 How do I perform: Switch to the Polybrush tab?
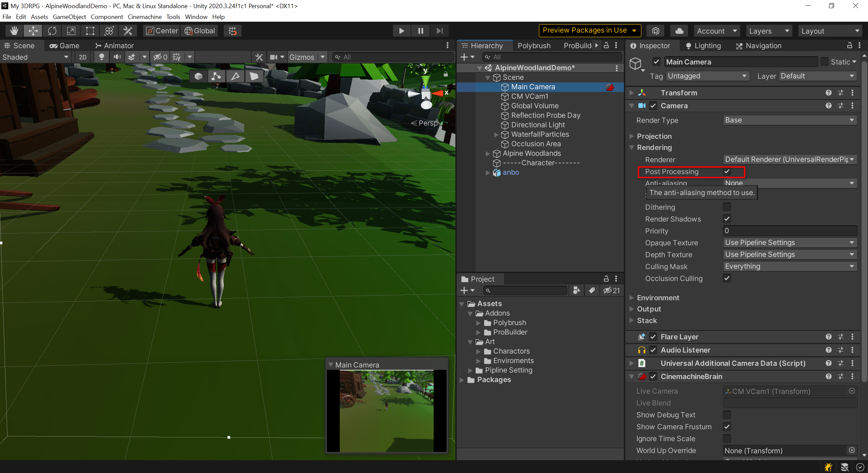coord(534,45)
